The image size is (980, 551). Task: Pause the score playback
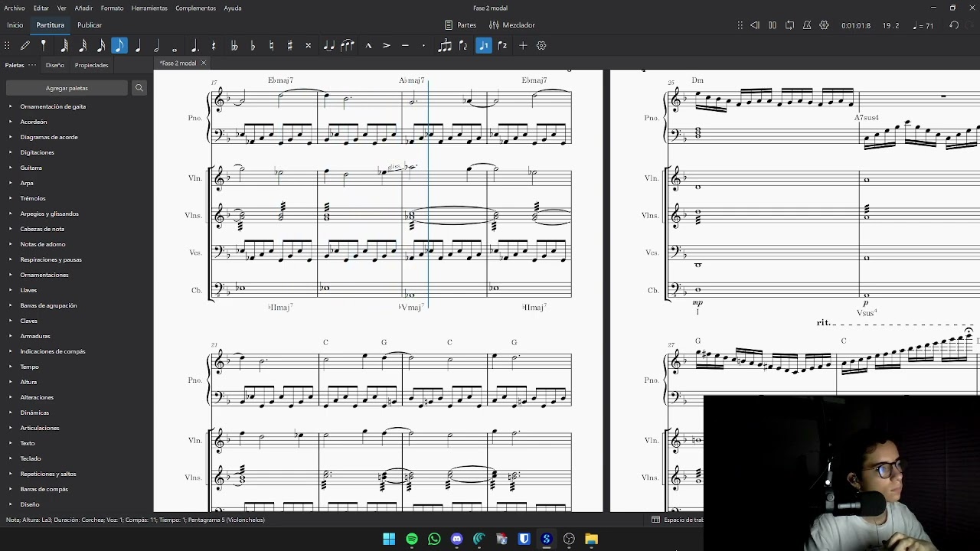(x=773, y=25)
